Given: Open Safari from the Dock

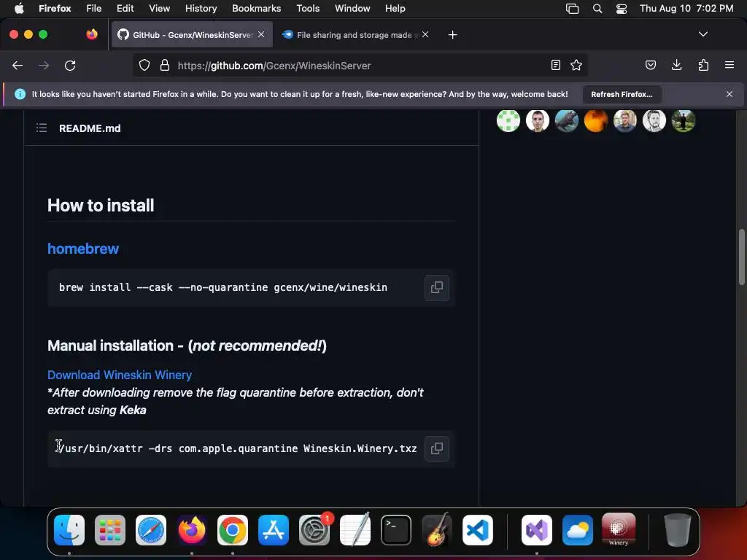Looking at the screenshot, I should coord(151,530).
